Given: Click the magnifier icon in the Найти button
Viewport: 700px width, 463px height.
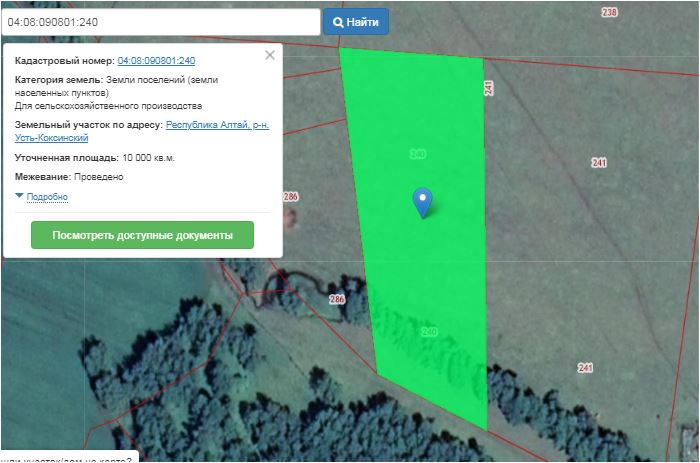Looking at the screenshot, I should click(x=339, y=21).
